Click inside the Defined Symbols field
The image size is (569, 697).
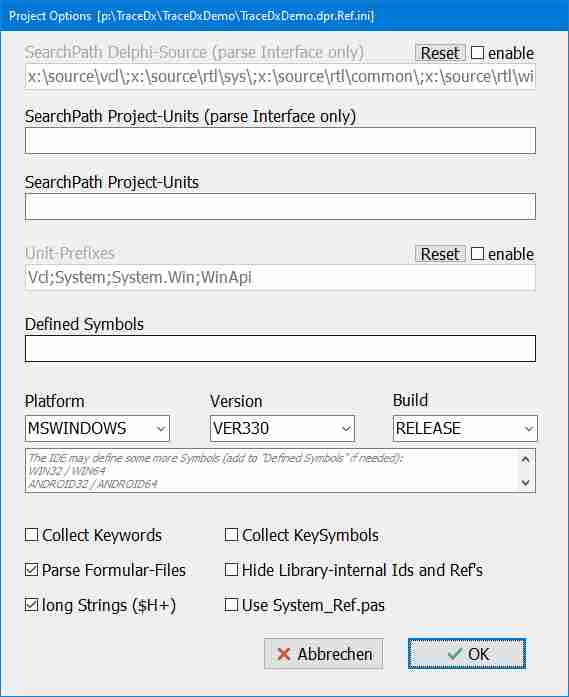pyautogui.click(x=280, y=348)
